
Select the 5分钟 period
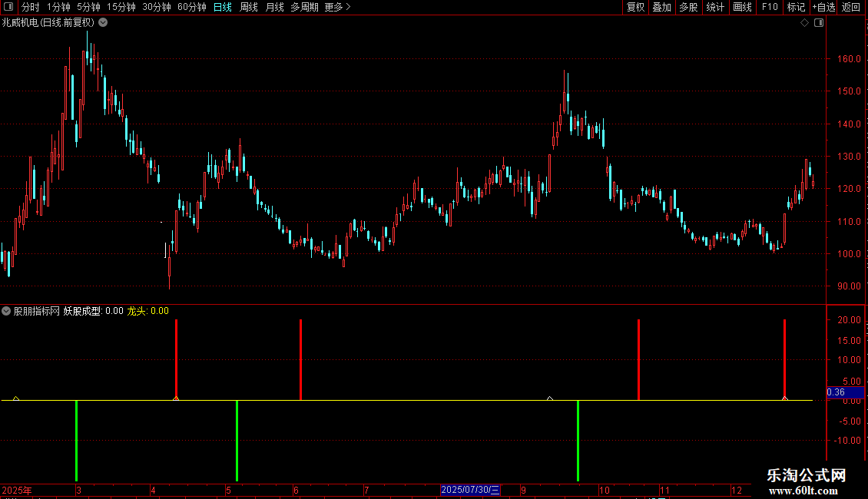coord(88,7)
